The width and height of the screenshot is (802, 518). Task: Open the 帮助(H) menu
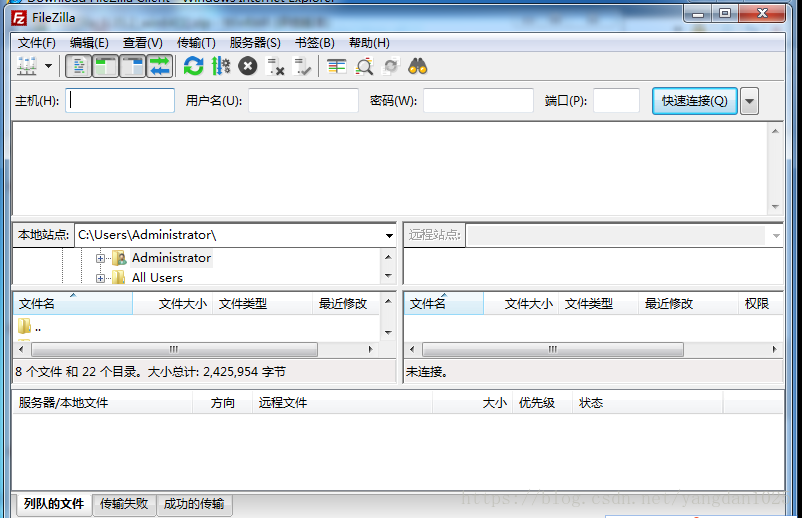click(369, 43)
